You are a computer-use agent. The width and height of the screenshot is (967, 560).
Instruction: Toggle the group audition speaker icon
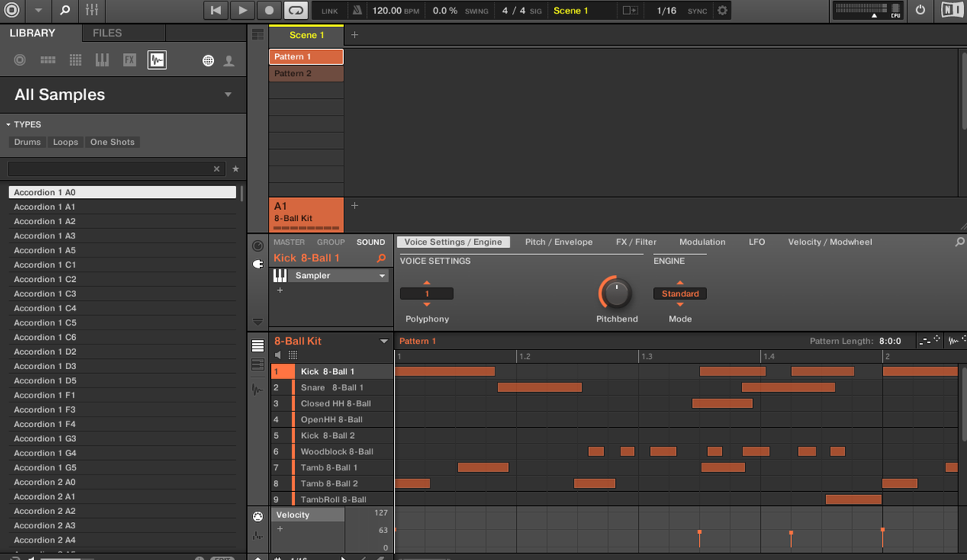pyautogui.click(x=278, y=356)
